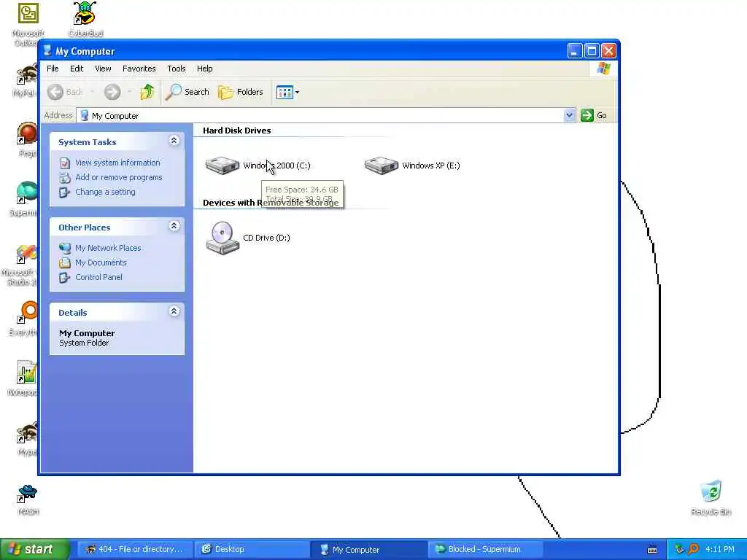Collapse the System Tasks panel
The image size is (747, 560).
(x=174, y=141)
